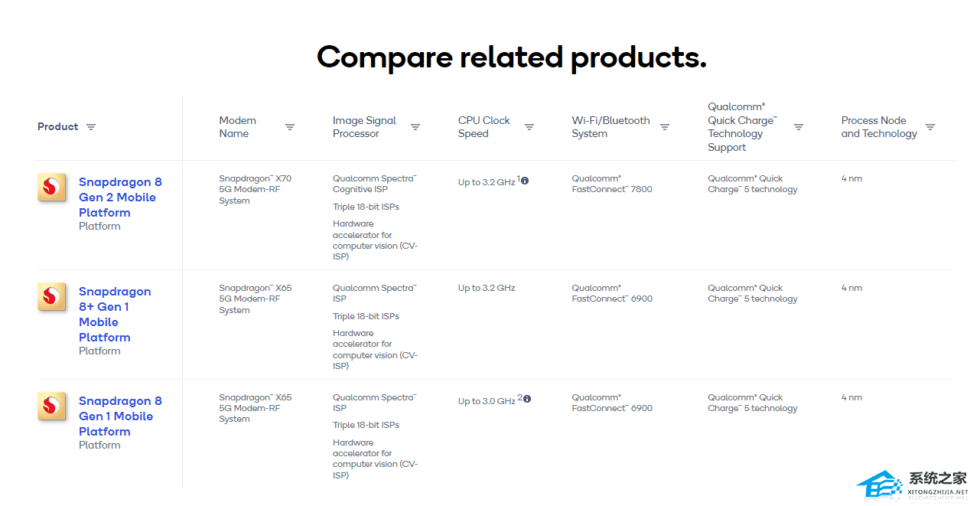Click the Snapdragon 8+ Gen 1 chip thumbnail
The width and height of the screenshot is (980, 506).
(x=51, y=296)
